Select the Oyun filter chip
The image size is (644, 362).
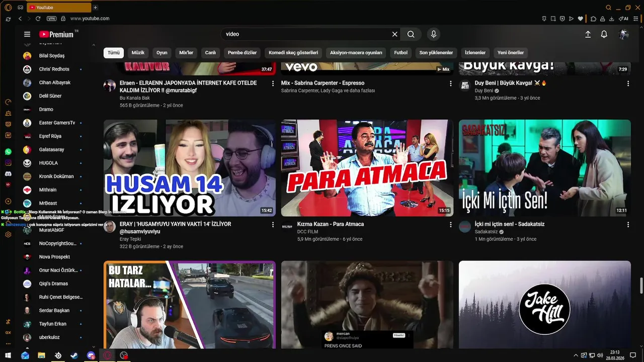[162, 52]
